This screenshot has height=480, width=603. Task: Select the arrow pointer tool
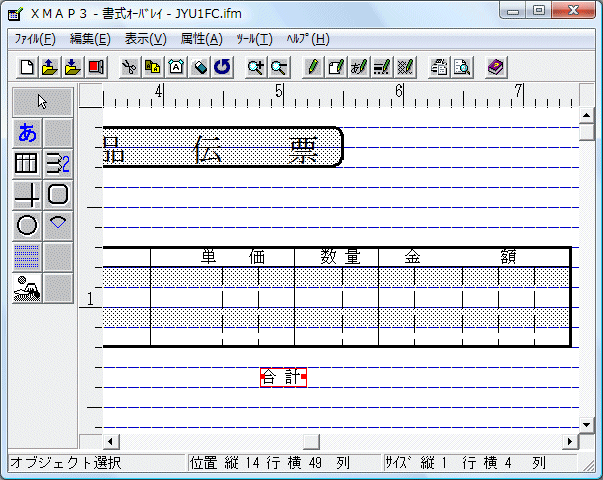pyautogui.click(x=42, y=102)
